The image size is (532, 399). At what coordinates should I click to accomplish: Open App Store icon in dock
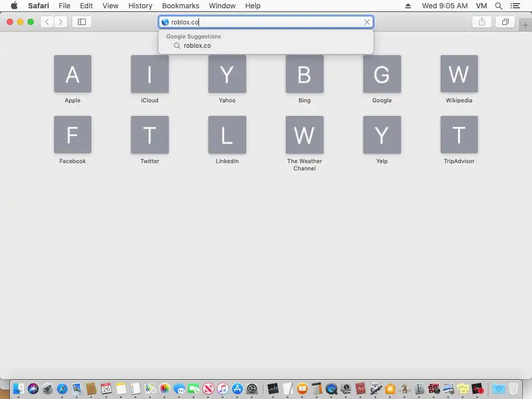tap(237, 389)
